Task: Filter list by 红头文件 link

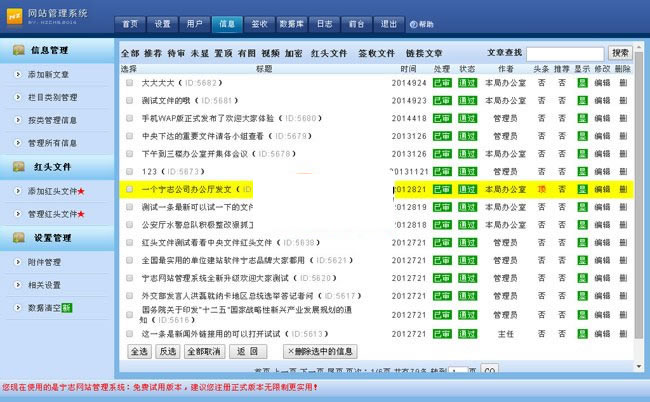Action: (x=328, y=53)
